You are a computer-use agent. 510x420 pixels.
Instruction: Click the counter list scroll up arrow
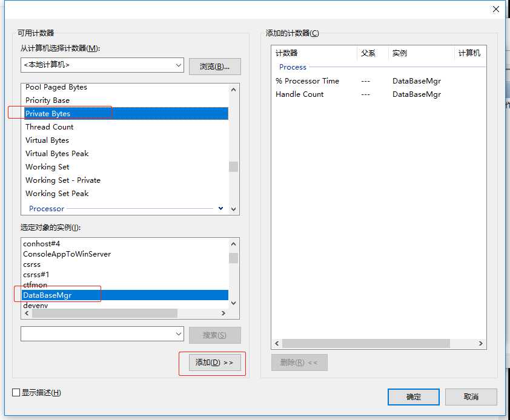pos(234,90)
